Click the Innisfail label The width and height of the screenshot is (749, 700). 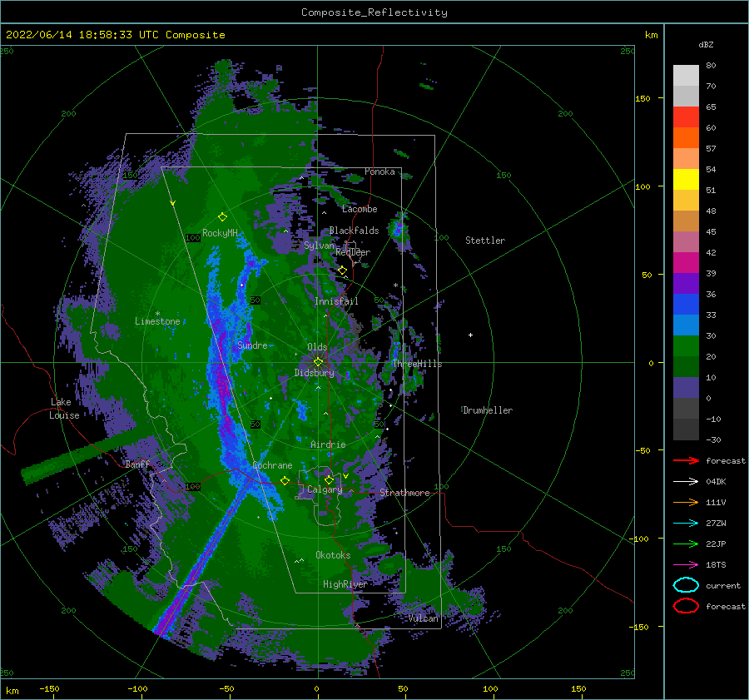coord(336,301)
